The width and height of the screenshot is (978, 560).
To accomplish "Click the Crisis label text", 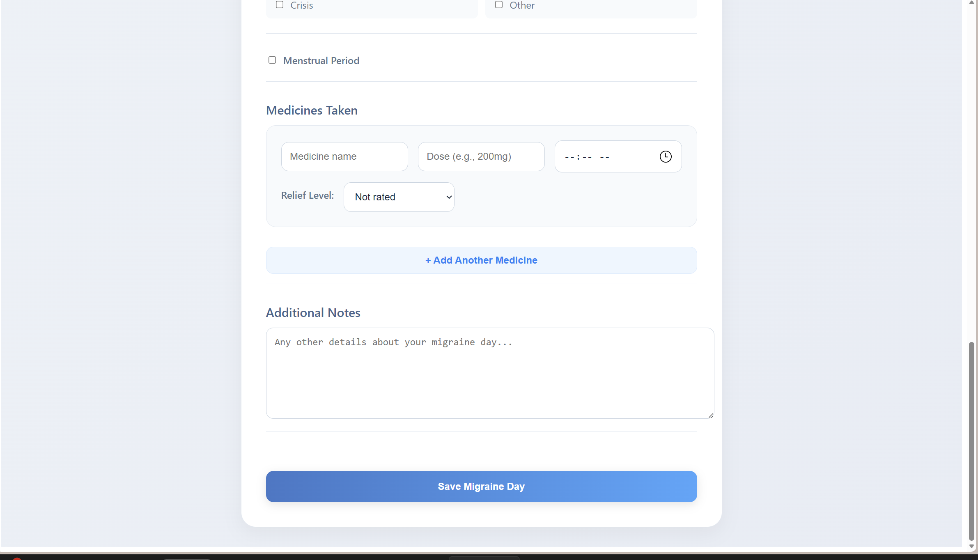I will tap(302, 5).
